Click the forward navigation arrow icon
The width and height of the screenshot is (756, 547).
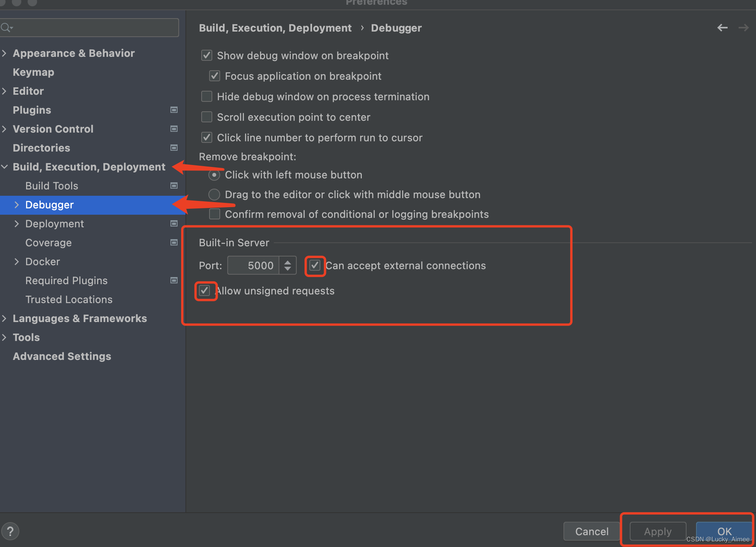(743, 28)
